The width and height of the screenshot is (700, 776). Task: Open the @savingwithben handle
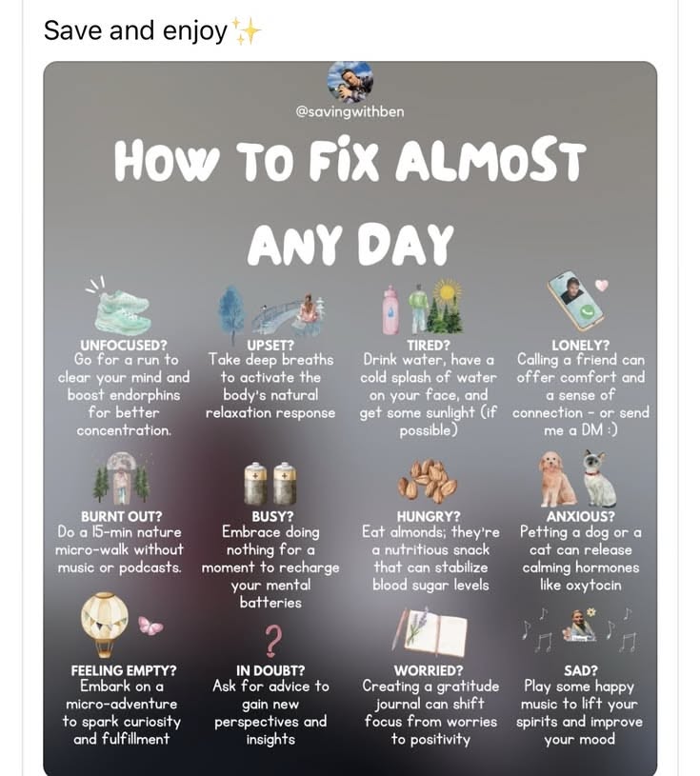pyautogui.click(x=350, y=111)
